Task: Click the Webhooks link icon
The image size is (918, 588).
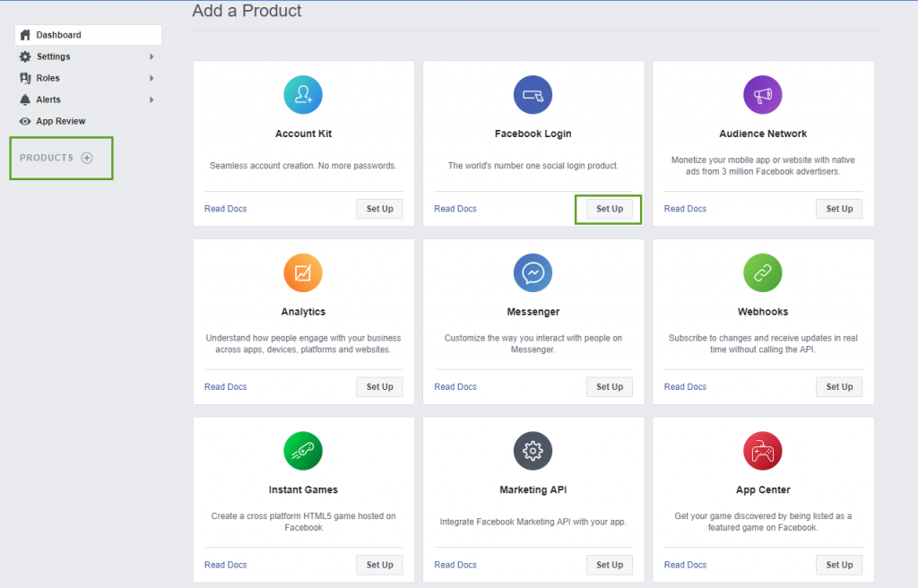Action: point(763,272)
